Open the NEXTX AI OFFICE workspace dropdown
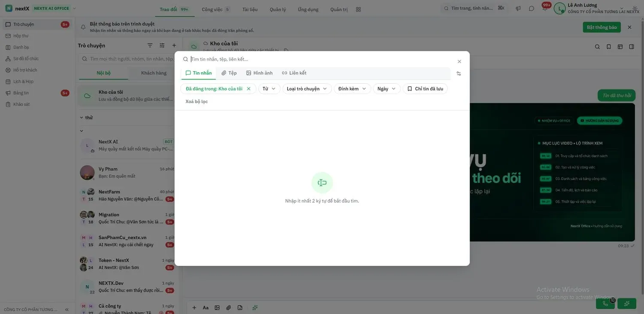This screenshot has height=314, width=644. pyautogui.click(x=54, y=8)
